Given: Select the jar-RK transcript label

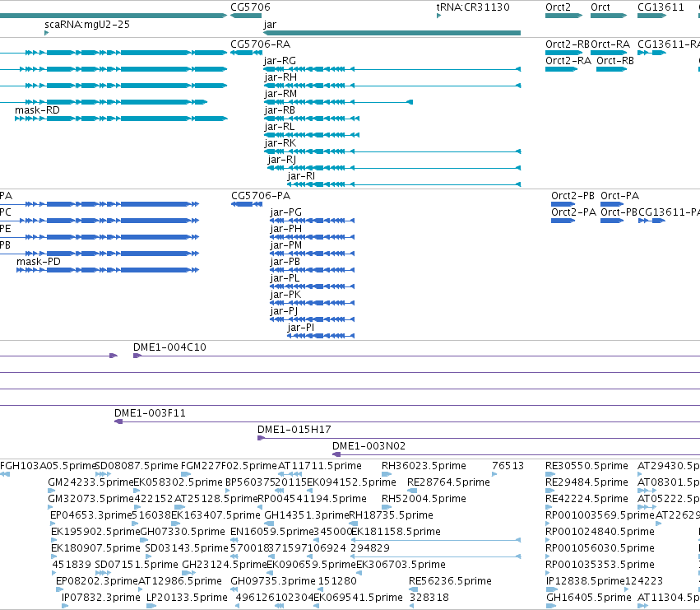Looking at the screenshot, I should click(280, 143).
